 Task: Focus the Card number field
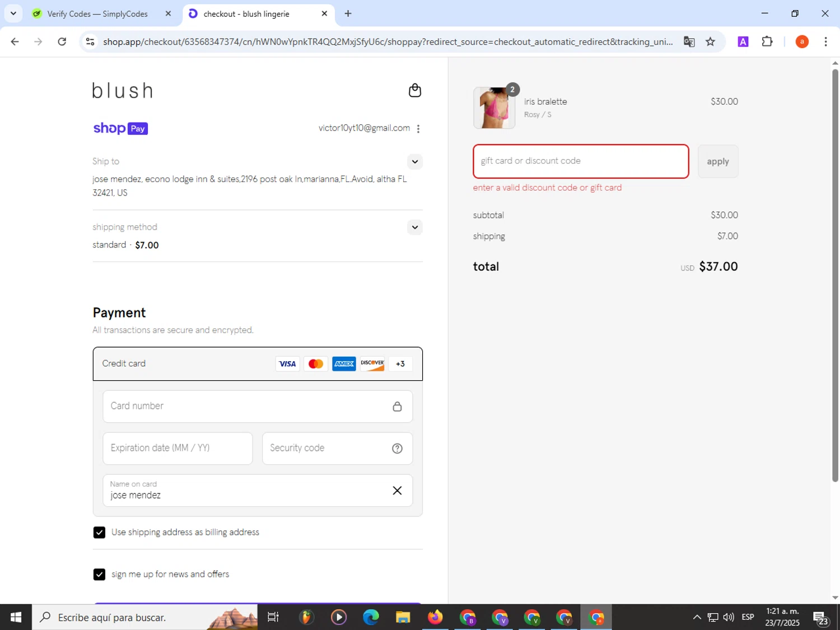(258, 407)
